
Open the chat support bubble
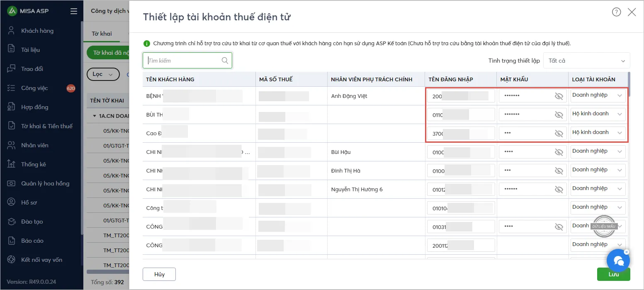(x=618, y=261)
